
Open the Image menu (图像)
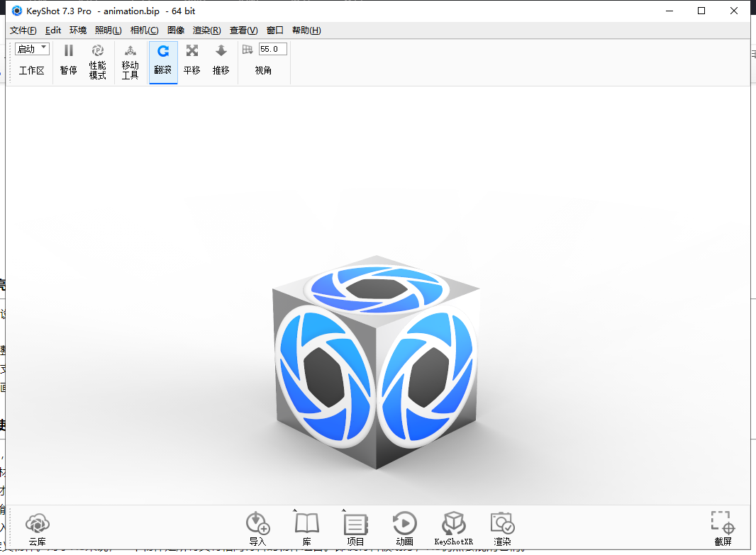pyautogui.click(x=176, y=30)
